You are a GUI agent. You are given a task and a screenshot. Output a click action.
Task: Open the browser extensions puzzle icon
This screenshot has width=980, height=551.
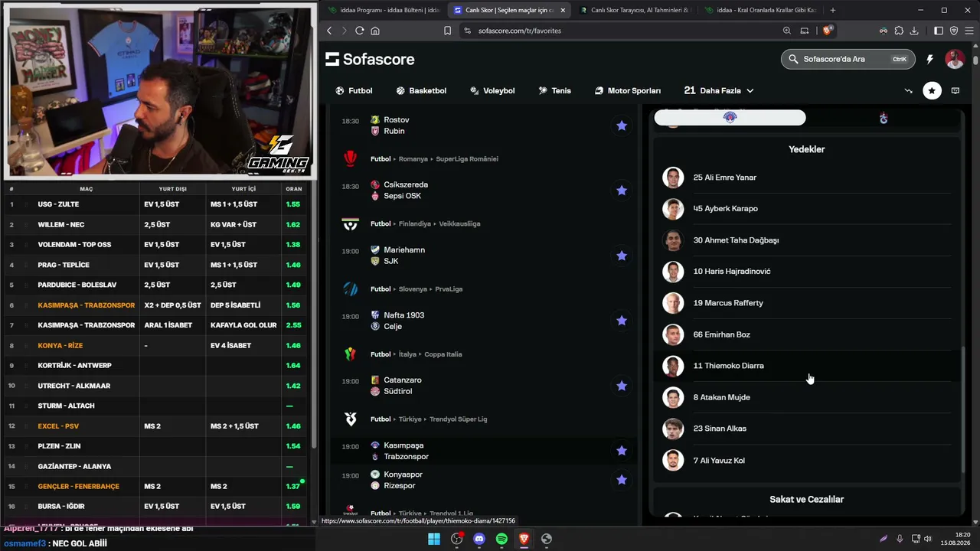coord(899,31)
